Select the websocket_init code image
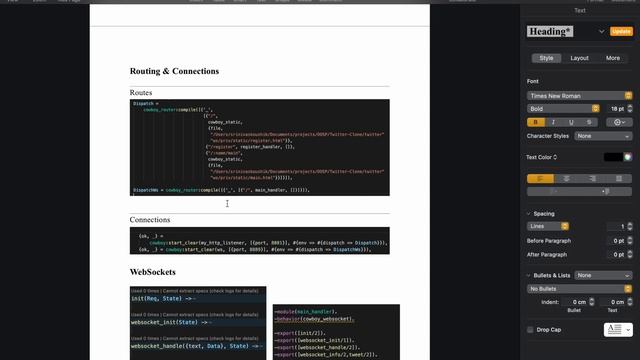The image size is (640, 360). 198,323
